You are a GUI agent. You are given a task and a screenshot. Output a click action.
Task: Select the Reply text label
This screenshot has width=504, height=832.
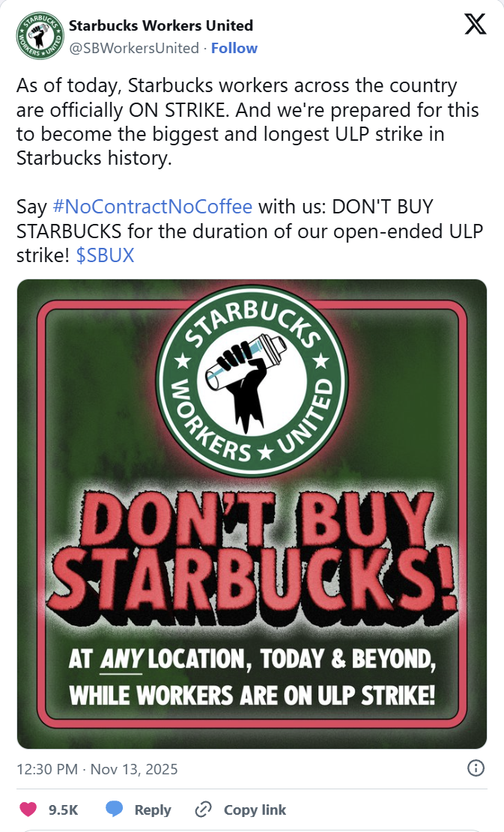click(153, 810)
